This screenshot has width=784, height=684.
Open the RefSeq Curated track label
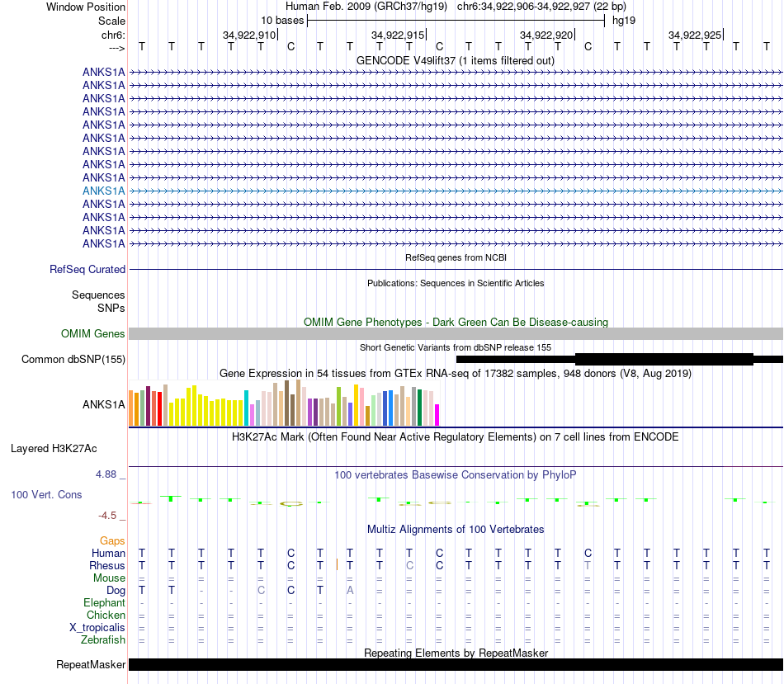click(x=87, y=270)
